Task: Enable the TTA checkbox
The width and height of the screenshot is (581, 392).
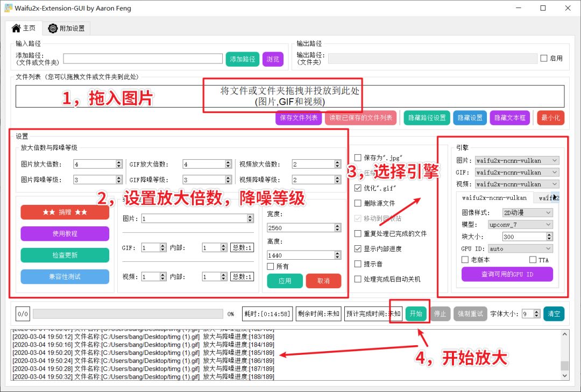Action: tap(533, 260)
